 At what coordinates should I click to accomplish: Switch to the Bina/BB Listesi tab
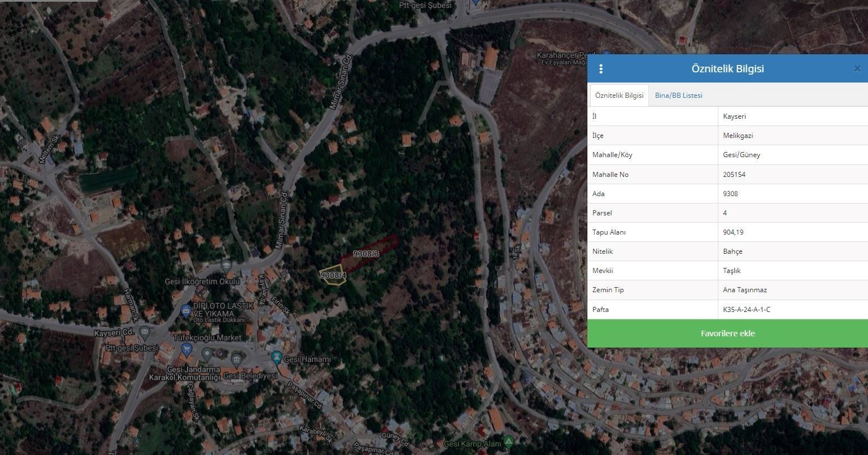coord(678,96)
